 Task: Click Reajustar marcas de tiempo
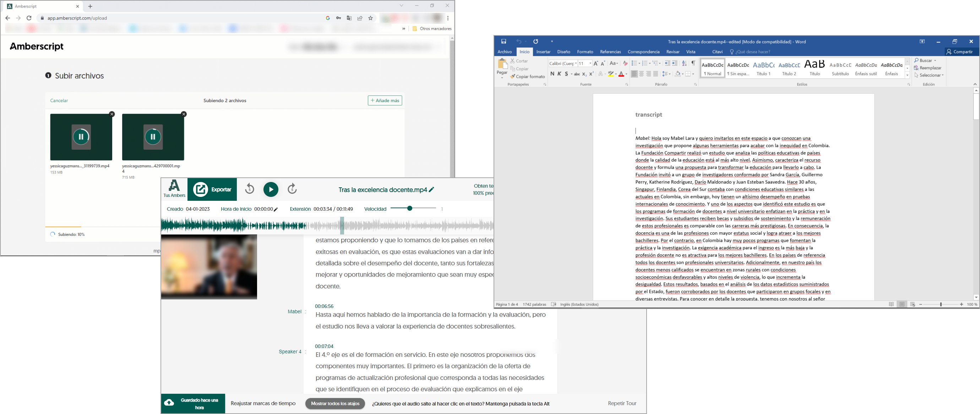pos(263,403)
